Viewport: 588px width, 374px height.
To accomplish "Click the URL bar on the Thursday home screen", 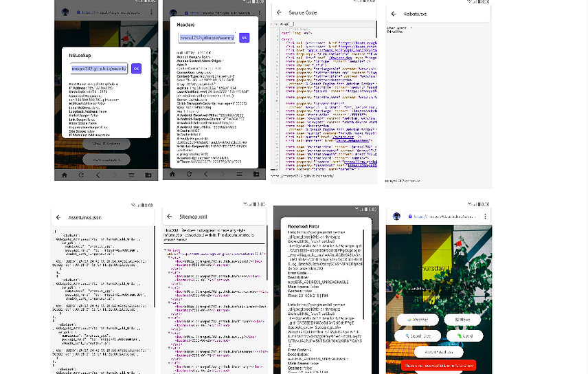I will coord(442,217).
